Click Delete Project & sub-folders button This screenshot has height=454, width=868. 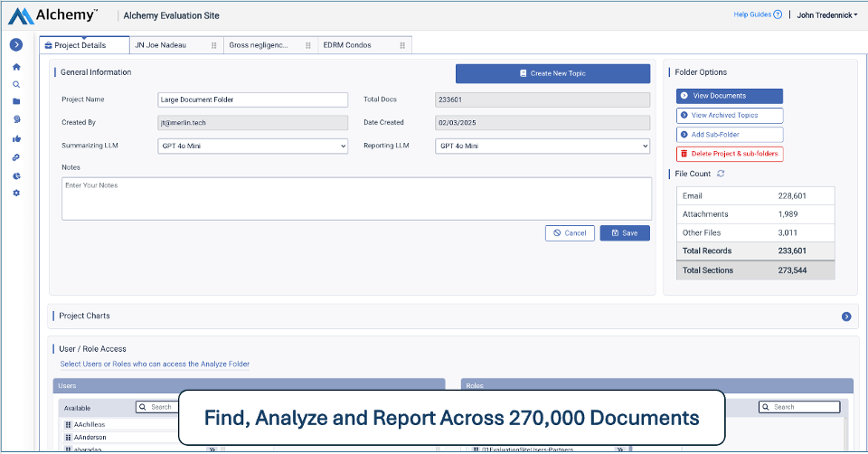(x=729, y=154)
